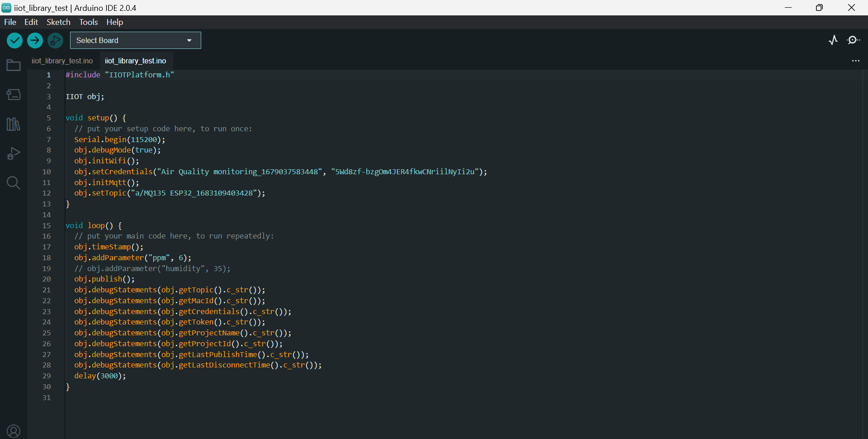
Task: Click line number 19 in the gutter
Action: 47,269
